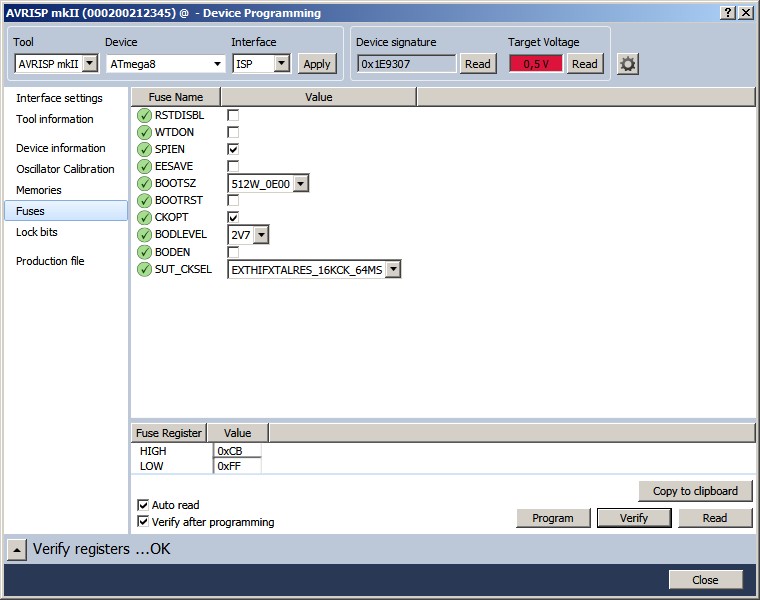Click green status icon beside RSTDISBL

tap(144, 115)
